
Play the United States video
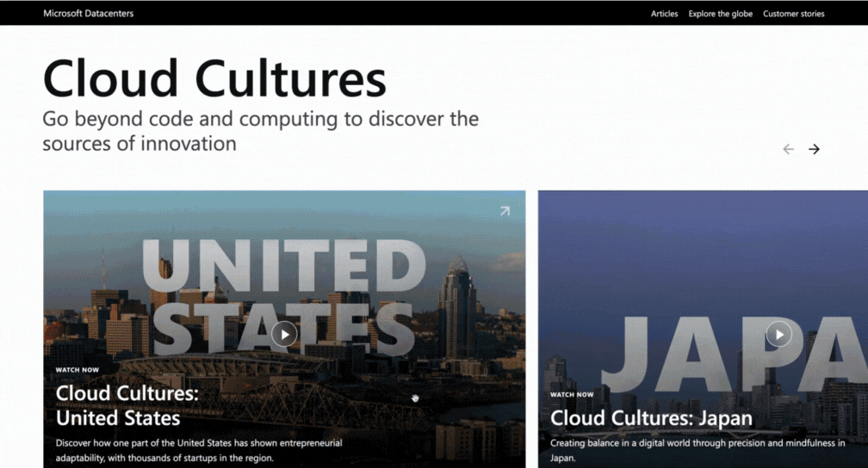[284, 334]
